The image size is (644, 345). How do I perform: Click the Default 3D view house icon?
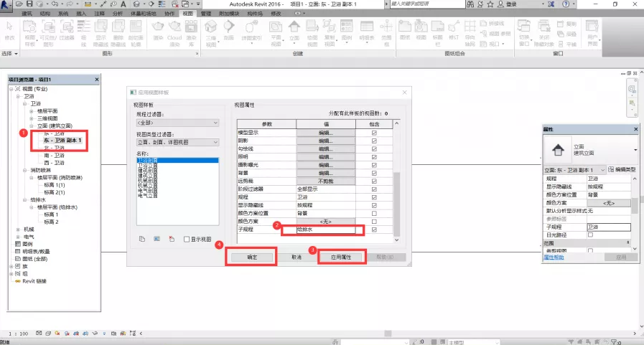point(136,4)
